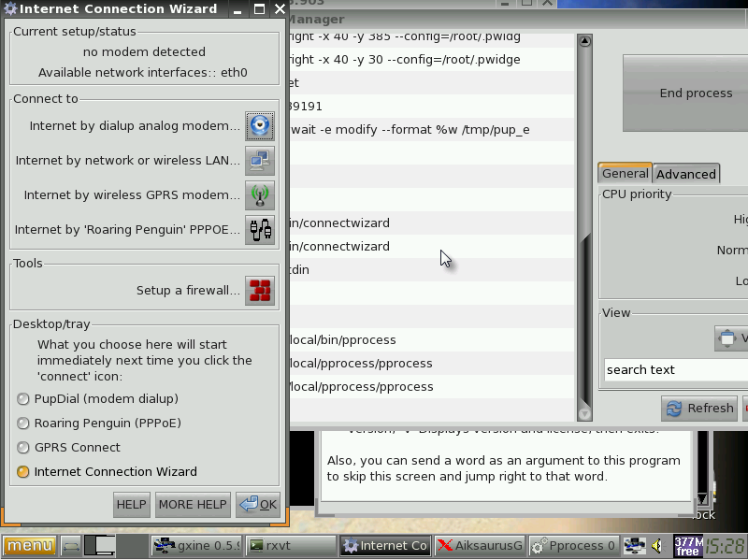Click the volume speaker tray icon
748x560 pixels.
(x=657, y=546)
